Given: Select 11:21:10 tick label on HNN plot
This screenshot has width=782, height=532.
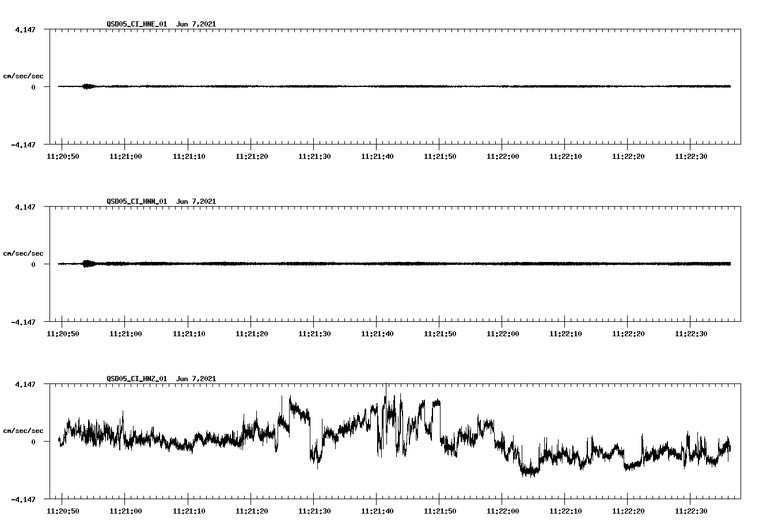Looking at the screenshot, I should (x=188, y=334).
